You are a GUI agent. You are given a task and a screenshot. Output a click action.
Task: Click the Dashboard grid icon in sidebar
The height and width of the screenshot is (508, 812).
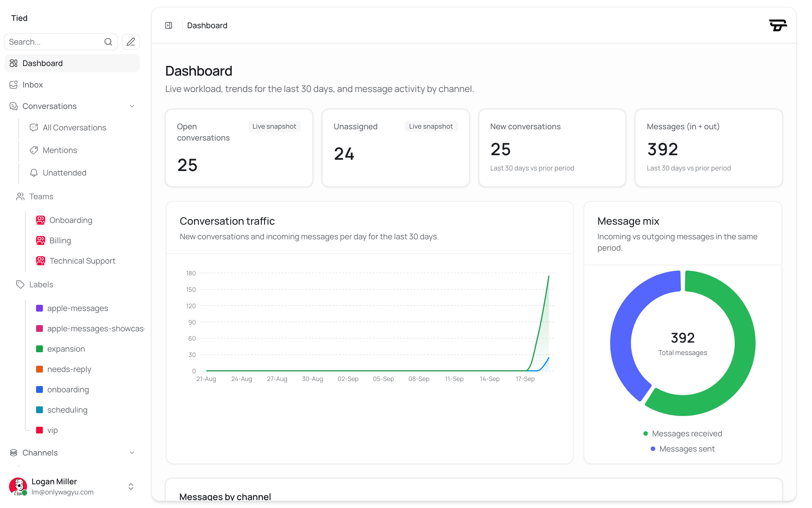pos(14,63)
